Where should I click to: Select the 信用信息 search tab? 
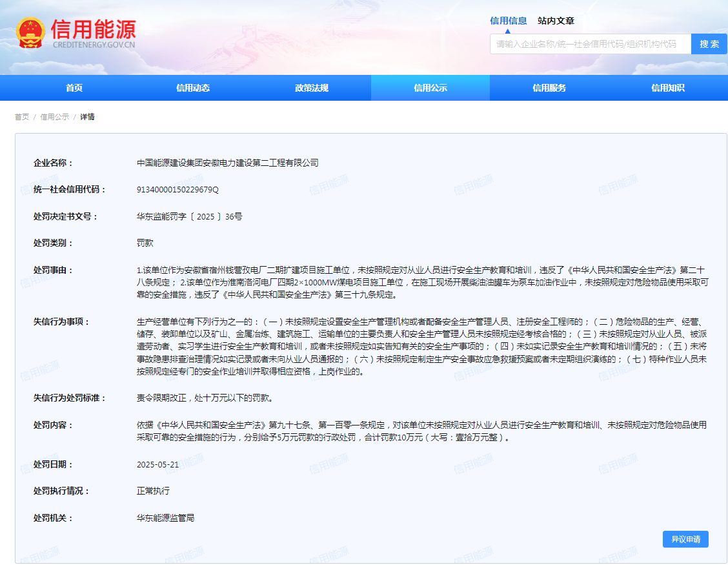tap(509, 21)
